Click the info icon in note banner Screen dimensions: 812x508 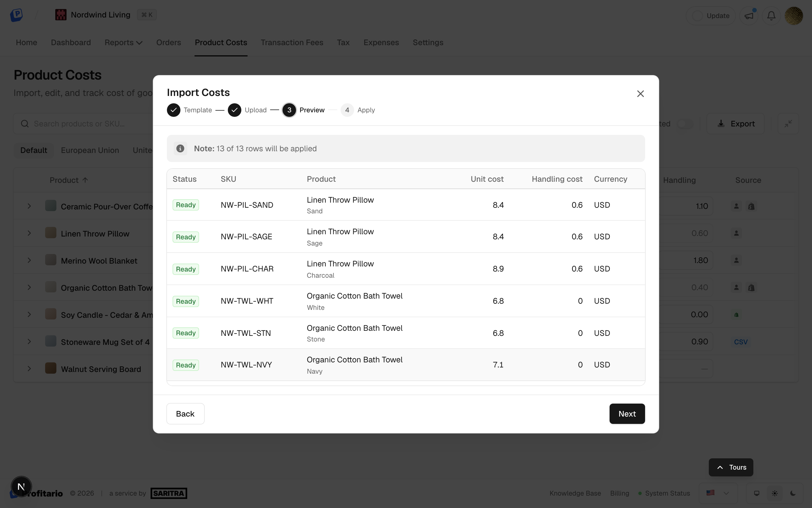click(180, 148)
